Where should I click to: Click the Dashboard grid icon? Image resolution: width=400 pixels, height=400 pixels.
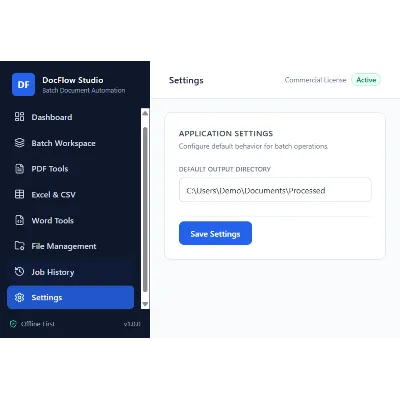click(19, 117)
